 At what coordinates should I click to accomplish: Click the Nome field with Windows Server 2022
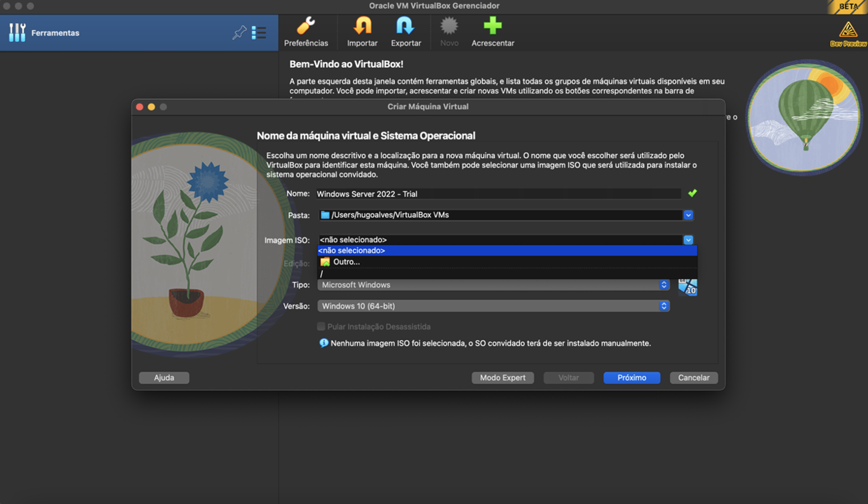[499, 194]
